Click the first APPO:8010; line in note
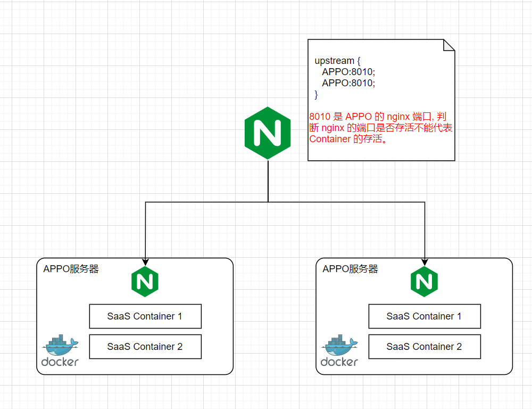 (x=348, y=72)
